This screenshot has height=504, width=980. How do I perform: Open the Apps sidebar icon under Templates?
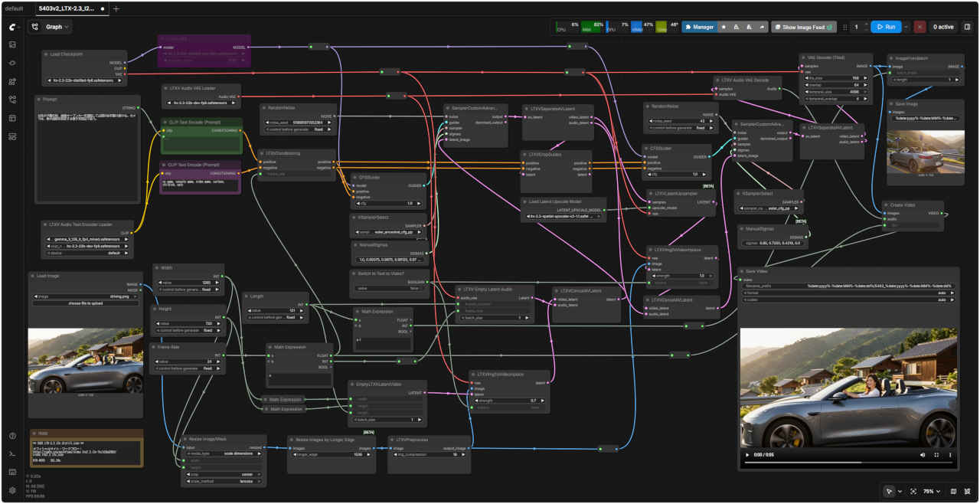(x=12, y=136)
